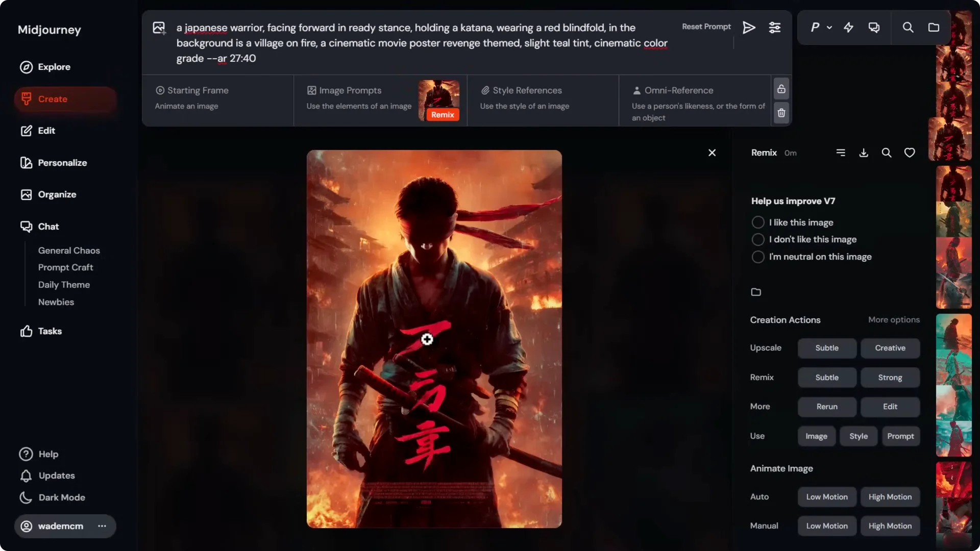Submit the prompt with the send arrow icon
The width and height of the screenshot is (980, 551).
748,27
